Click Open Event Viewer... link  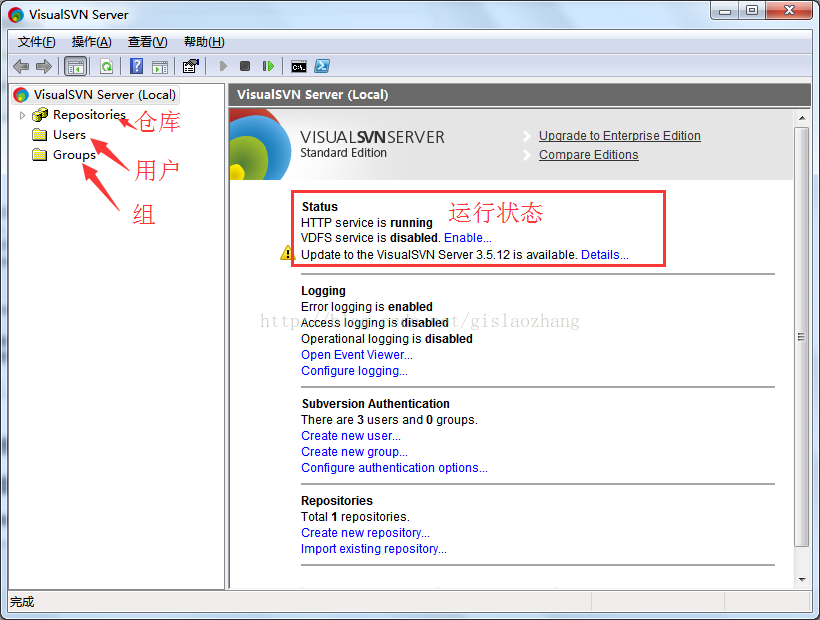point(357,355)
